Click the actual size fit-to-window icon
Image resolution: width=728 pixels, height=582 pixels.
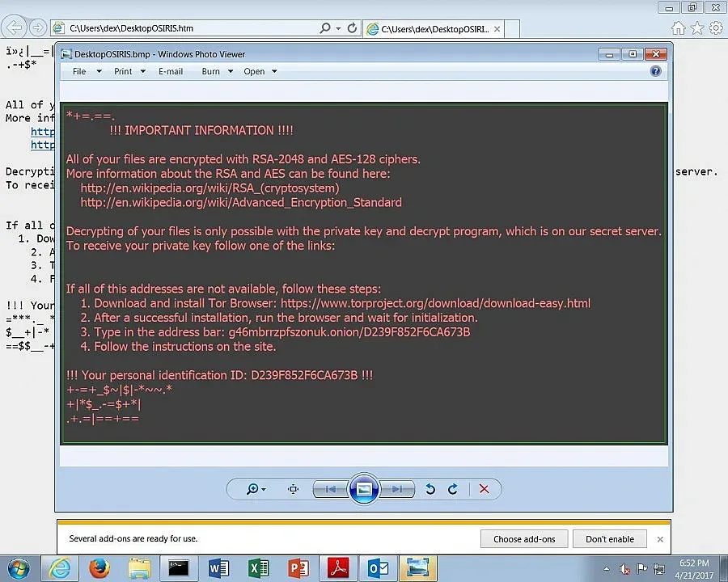pos(293,489)
